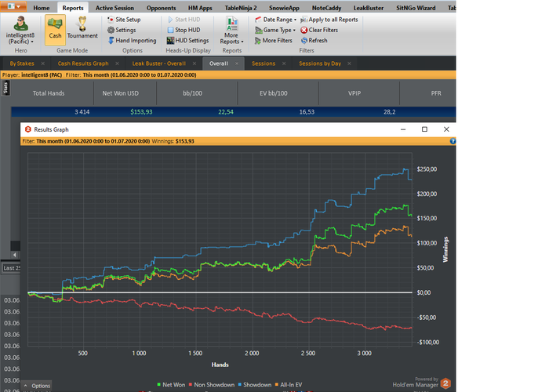Switch to the Home ribbon tab

pyautogui.click(x=42, y=8)
